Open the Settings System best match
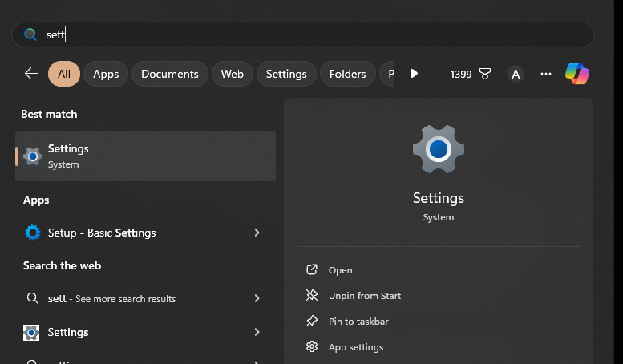 [145, 156]
